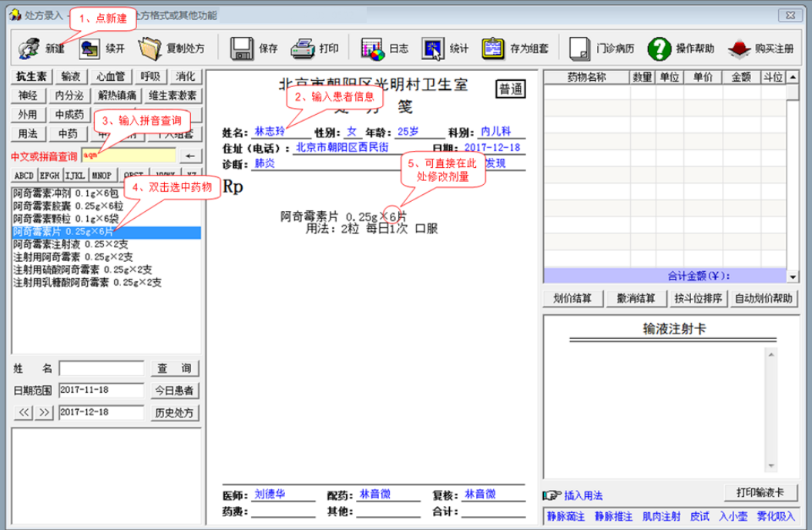Open the 解热镇痛 category
Screen dimensions: 812x530
click(117, 96)
